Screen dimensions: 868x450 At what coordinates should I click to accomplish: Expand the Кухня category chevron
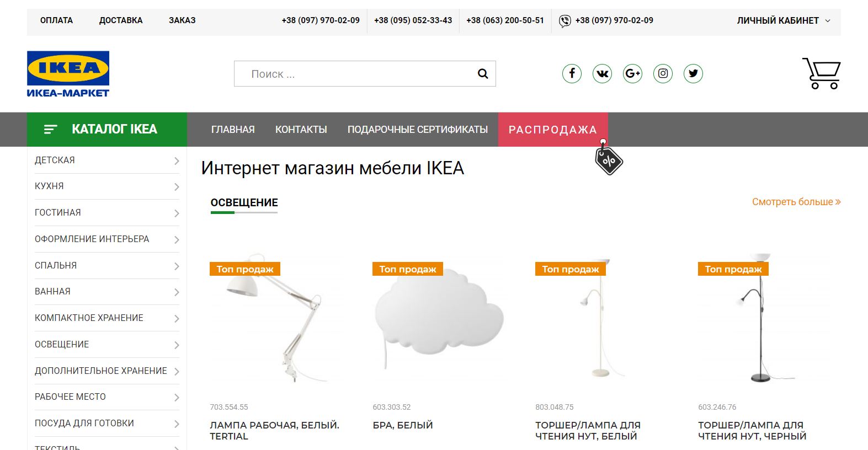(x=177, y=187)
